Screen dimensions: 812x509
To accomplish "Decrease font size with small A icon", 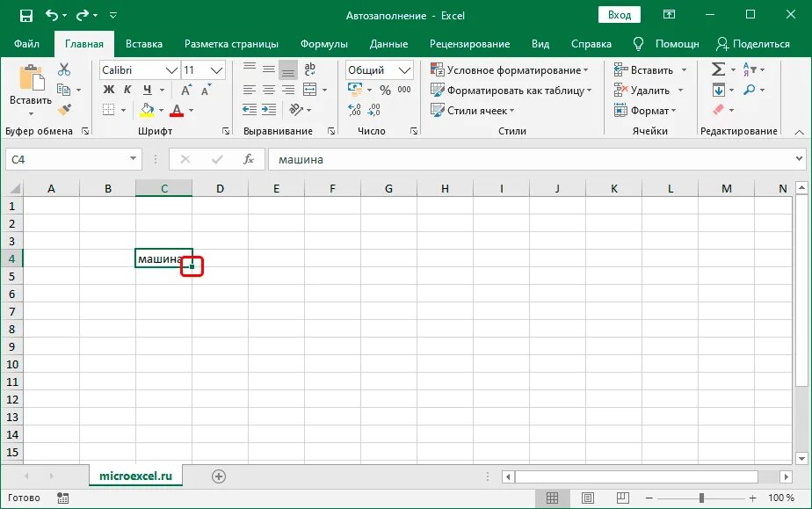I will point(206,90).
